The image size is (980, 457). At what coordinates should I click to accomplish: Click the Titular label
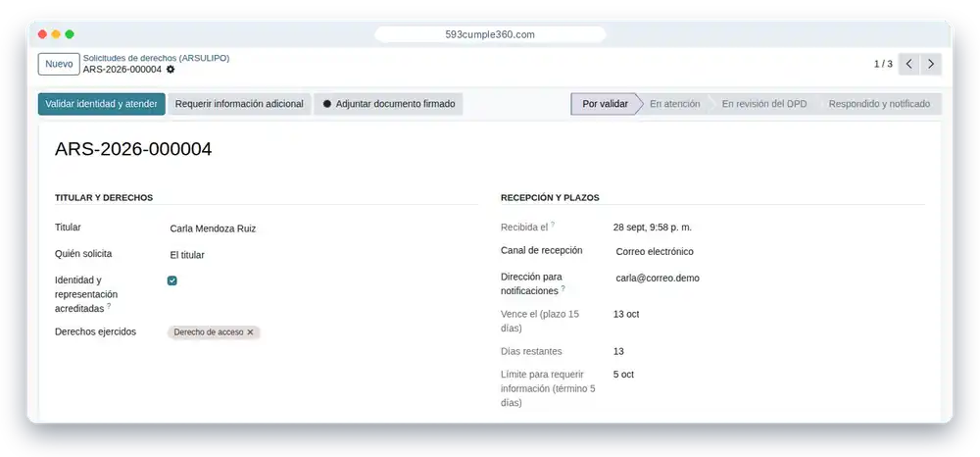tap(68, 228)
